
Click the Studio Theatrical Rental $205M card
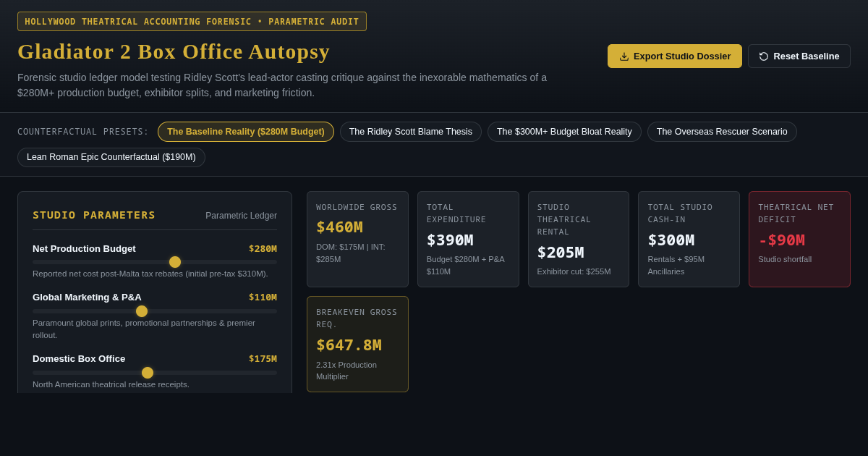[579, 240]
